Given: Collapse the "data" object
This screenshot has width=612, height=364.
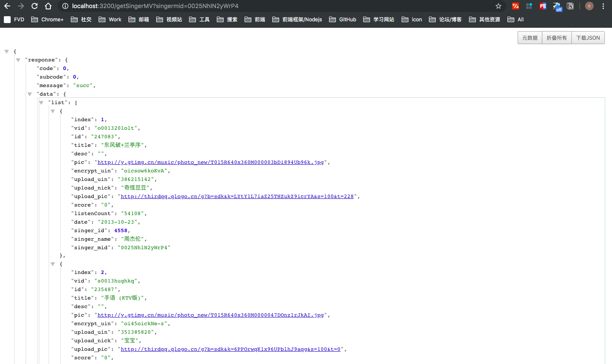Looking at the screenshot, I should (x=30, y=94).
